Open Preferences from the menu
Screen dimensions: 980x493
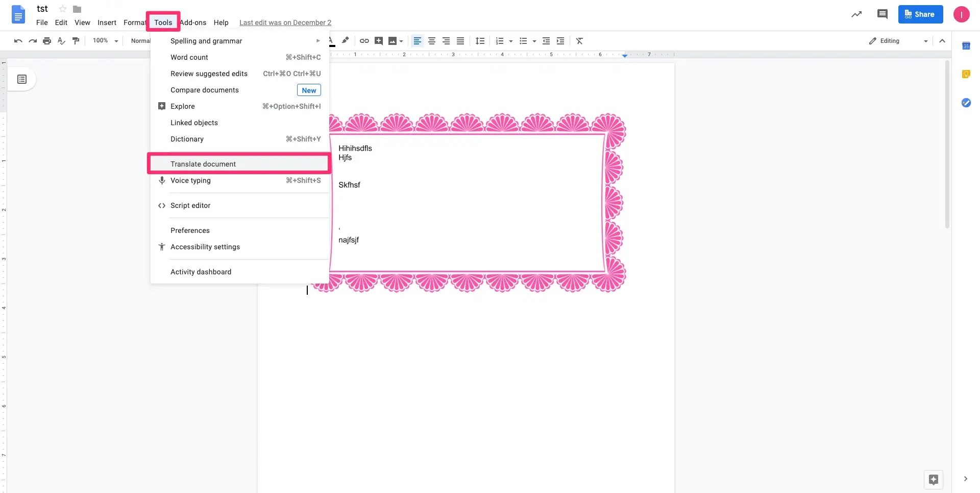[x=240, y=230]
